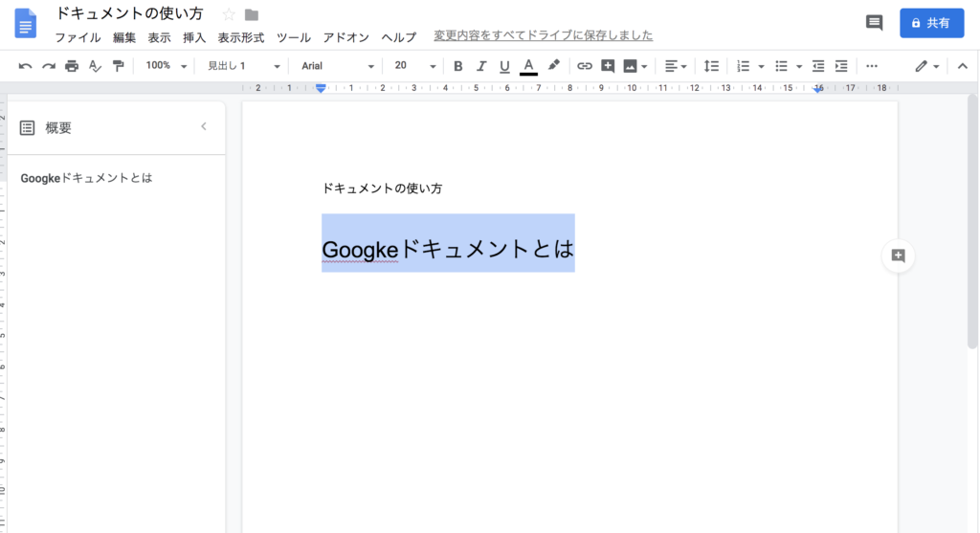Open the ヘルプ menu

pos(399,37)
